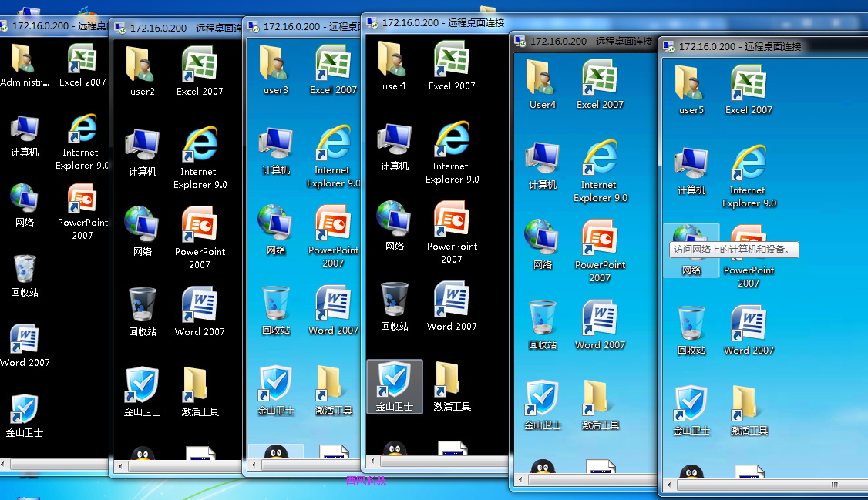Image resolution: width=868 pixels, height=500 pixels.
Task: Select 计算机 in the User4 window
Action: click(x=543, y=166)
